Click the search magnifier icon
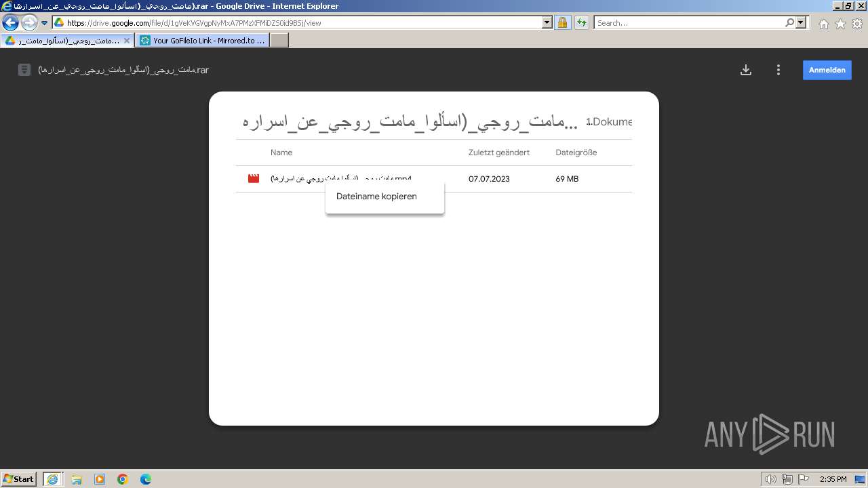 (x=789, y=23)
